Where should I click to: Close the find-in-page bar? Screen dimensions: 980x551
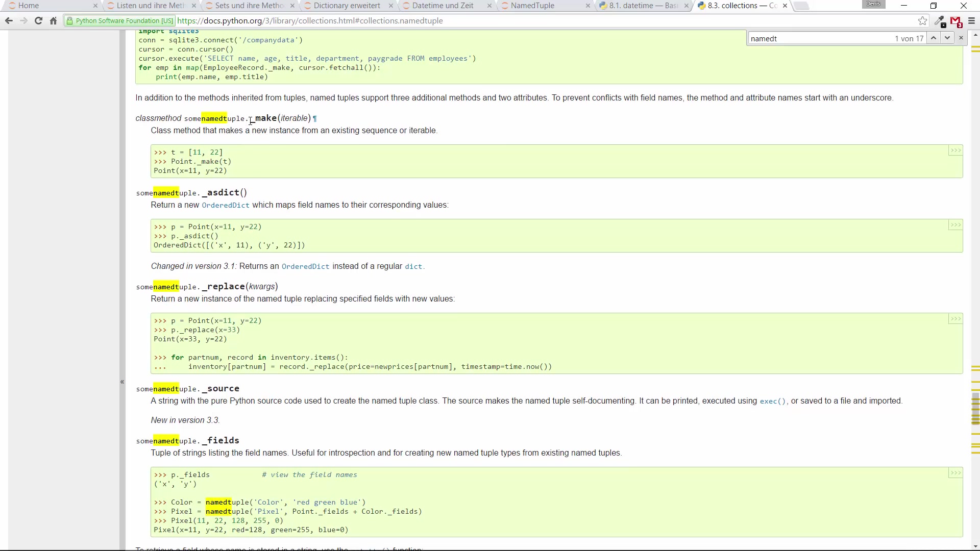coord(961,38)
